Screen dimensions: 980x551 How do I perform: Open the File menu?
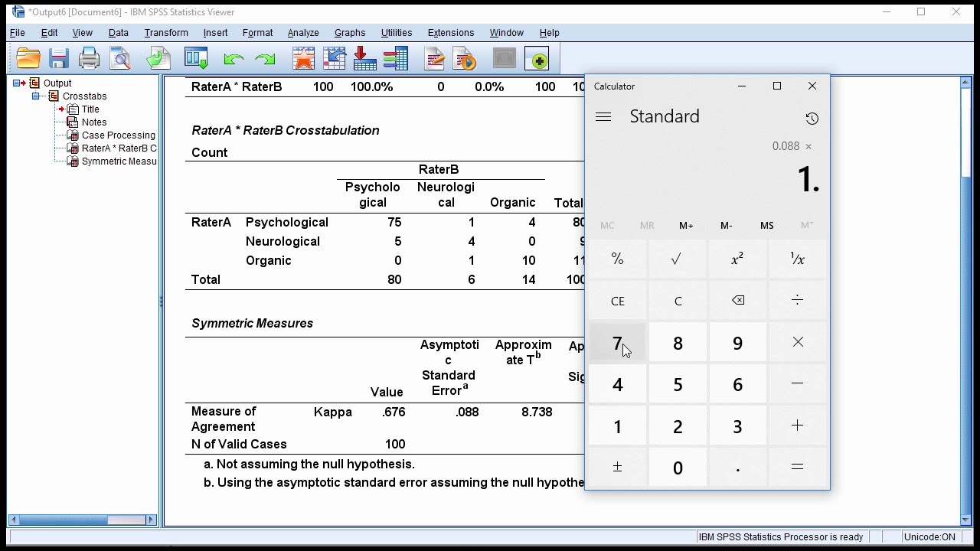click(x=17, y=33)
